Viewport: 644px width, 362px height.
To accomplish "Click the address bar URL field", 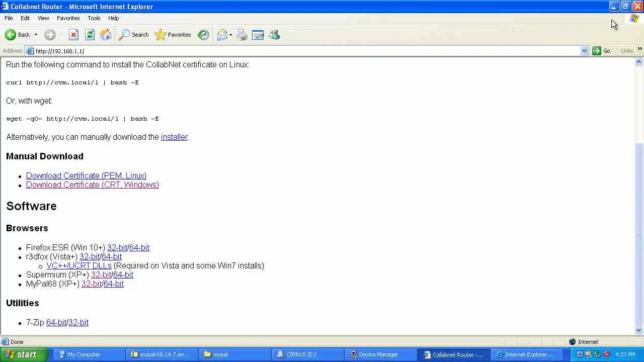I will [303, 51].
